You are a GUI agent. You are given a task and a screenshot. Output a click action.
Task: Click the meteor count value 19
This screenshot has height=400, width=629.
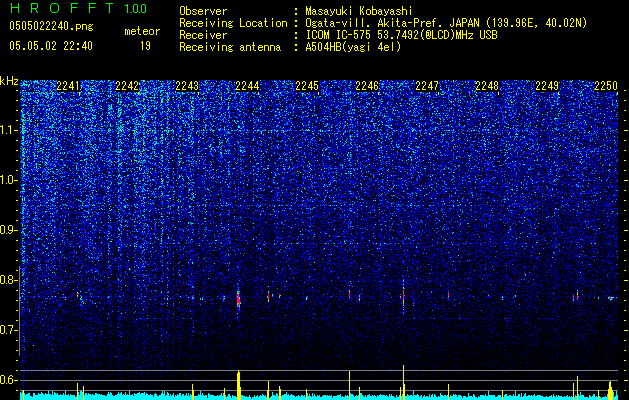145,46
